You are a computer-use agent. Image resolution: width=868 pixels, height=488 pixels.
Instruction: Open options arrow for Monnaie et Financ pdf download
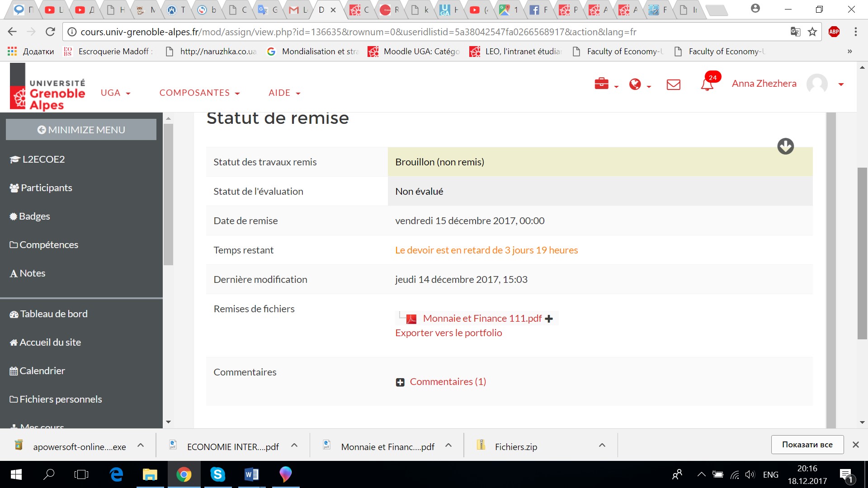(448, 446)
